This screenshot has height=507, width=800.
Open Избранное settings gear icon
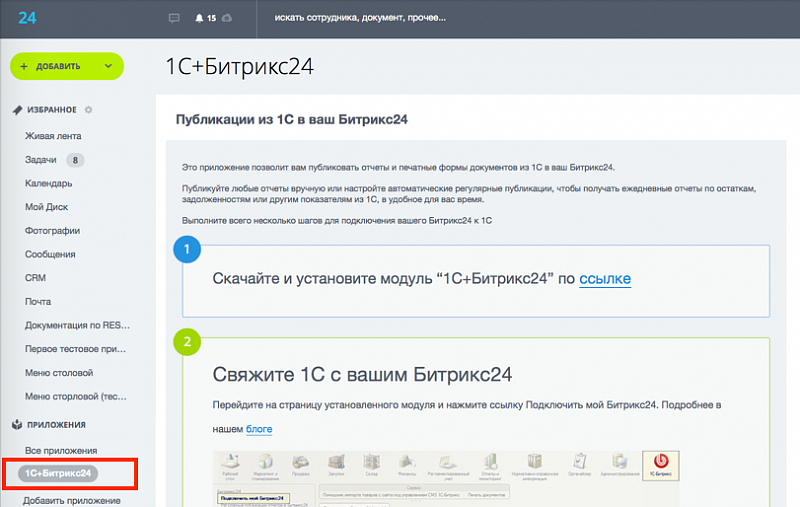click(88, 110)
